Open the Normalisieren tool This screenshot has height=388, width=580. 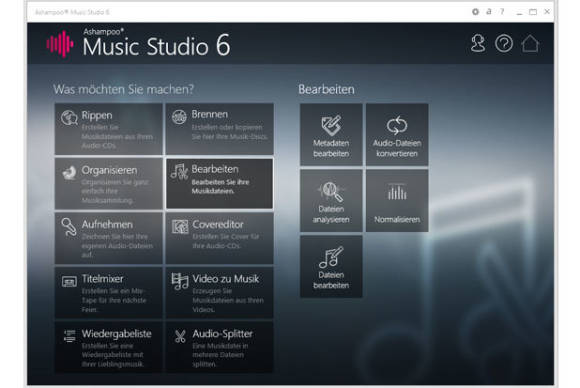pos(397,201)
